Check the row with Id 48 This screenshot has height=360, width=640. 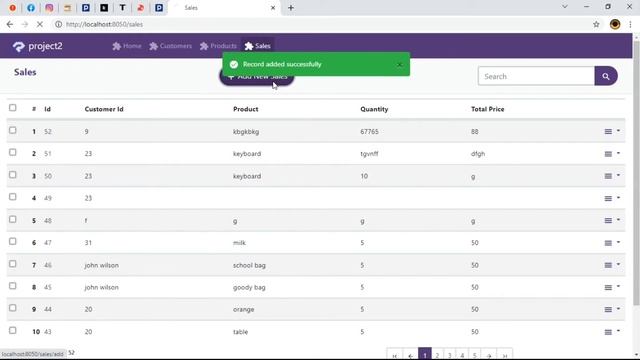pos(13,219)
